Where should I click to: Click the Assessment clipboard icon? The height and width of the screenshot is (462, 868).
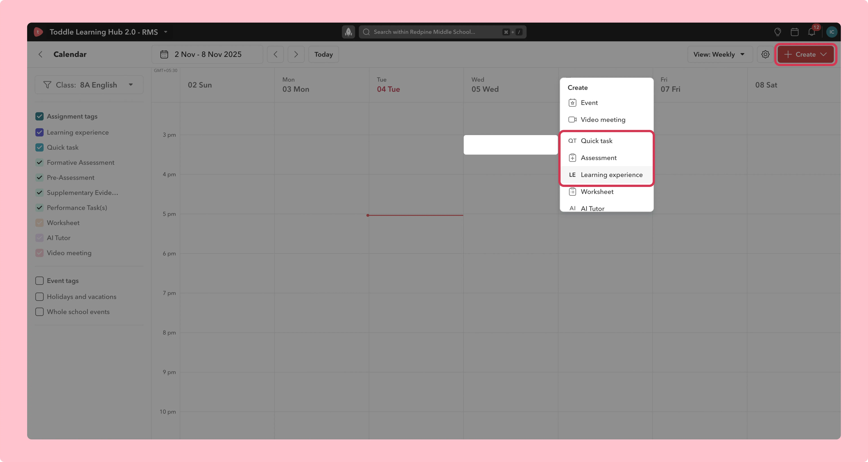[572, 158]
